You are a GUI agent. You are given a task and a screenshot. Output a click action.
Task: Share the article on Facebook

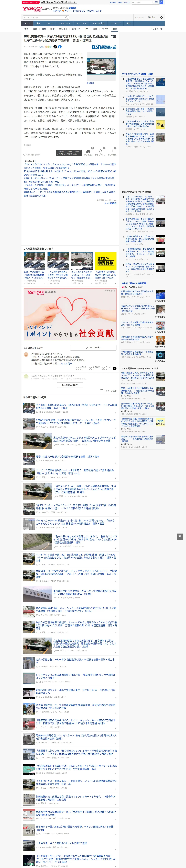tap(60, 47)
